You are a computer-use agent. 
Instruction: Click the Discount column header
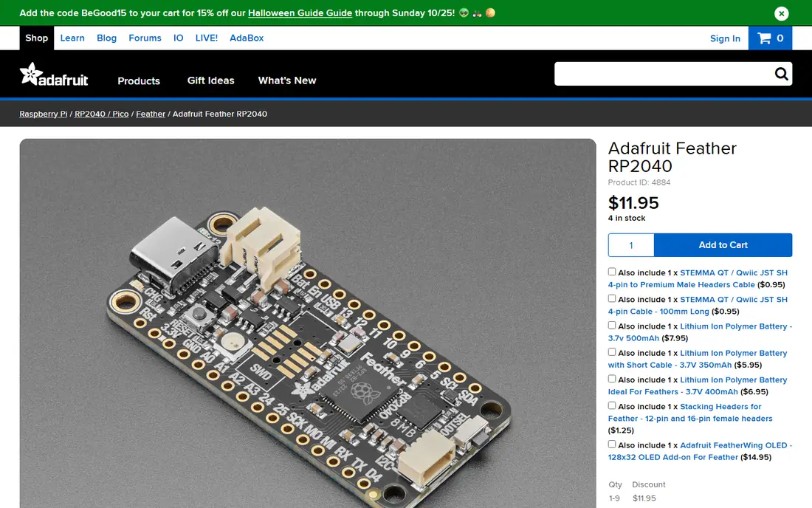[649, 484]
